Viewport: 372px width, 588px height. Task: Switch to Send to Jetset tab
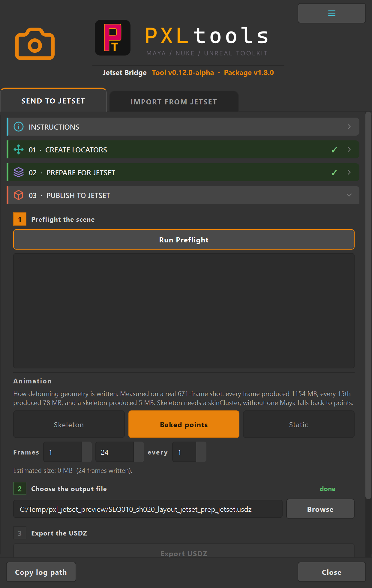(53, 101)
